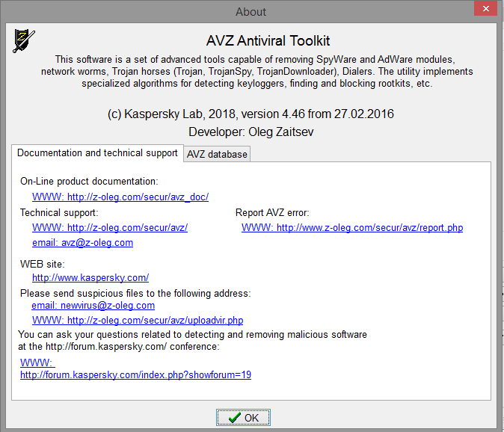Open the avz_doc online documentation link

(120, 197)
